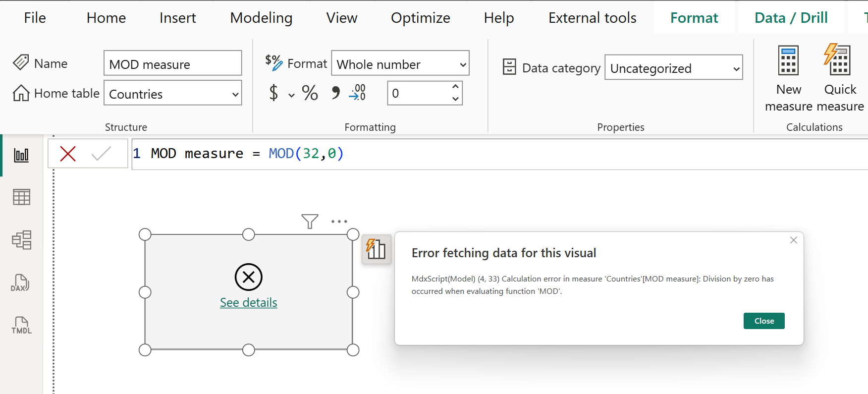Click the green Close button in error dialog
The image size is (868, 394).
coord(763,321)
